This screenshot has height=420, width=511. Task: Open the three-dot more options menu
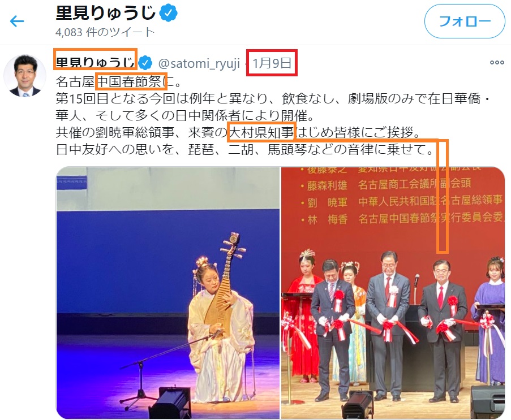[497, 63]
